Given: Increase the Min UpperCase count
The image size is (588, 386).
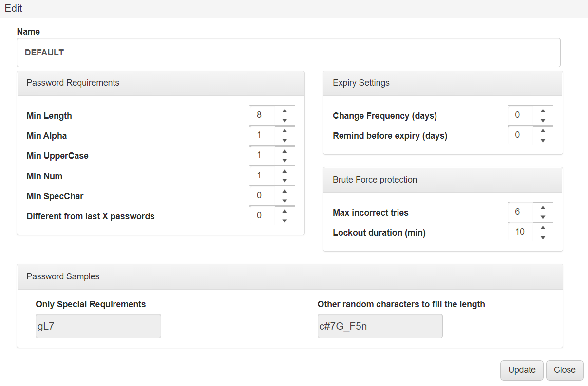Looking at the screenshot, I should click(x=285, y=151).
